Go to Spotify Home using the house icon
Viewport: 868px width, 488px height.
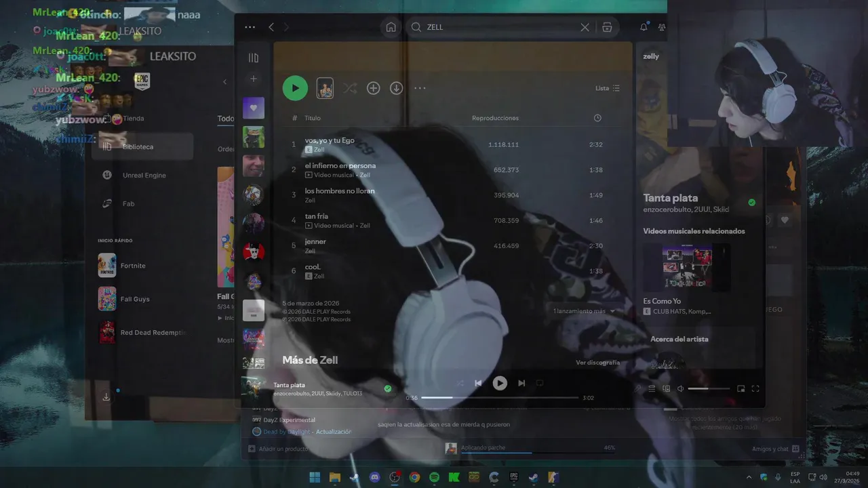pyautogui.click(x=391, y=27)
